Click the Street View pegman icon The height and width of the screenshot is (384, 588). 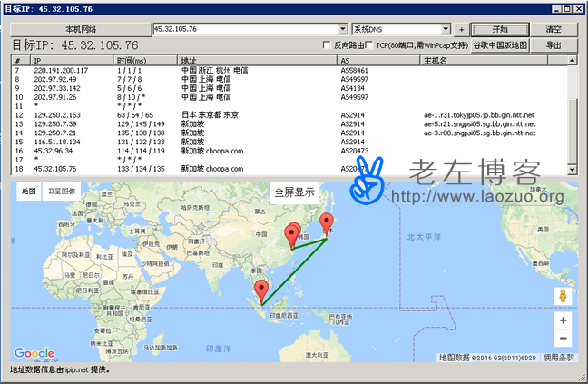[x=563, y=297]
